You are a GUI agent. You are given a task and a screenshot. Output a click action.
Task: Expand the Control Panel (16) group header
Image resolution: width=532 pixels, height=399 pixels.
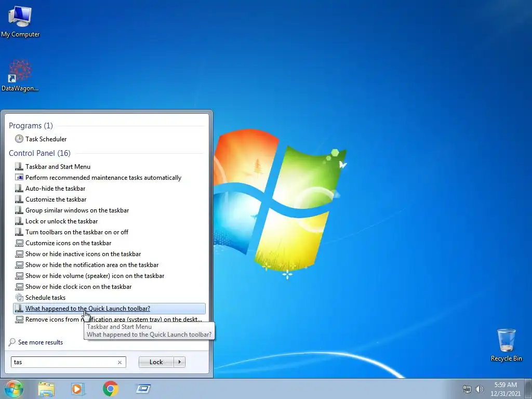pyautogui.click(x=39, y=153)
